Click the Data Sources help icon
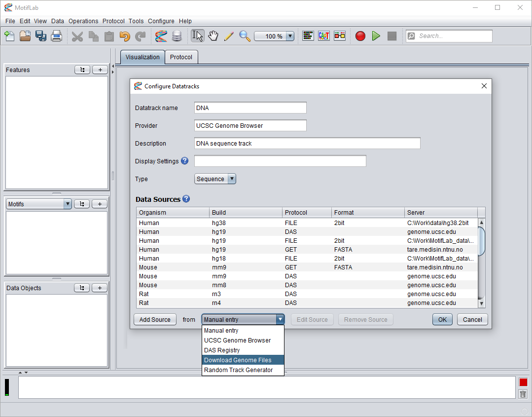The width and height of the screenshot is (532, 417). tap(186, 199)
